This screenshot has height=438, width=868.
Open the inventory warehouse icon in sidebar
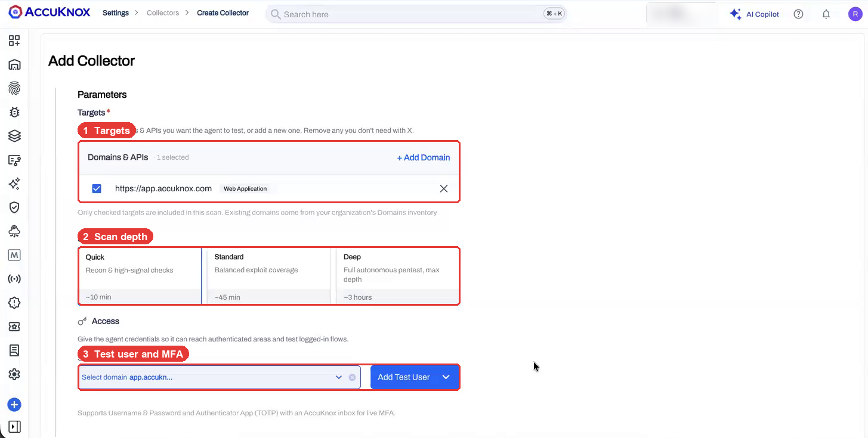point(14,64)
